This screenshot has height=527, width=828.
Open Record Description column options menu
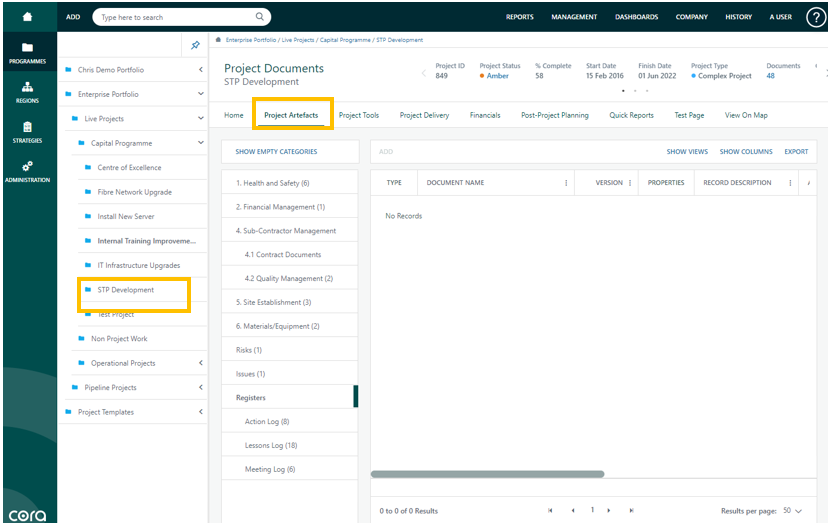tap(790, 183)
